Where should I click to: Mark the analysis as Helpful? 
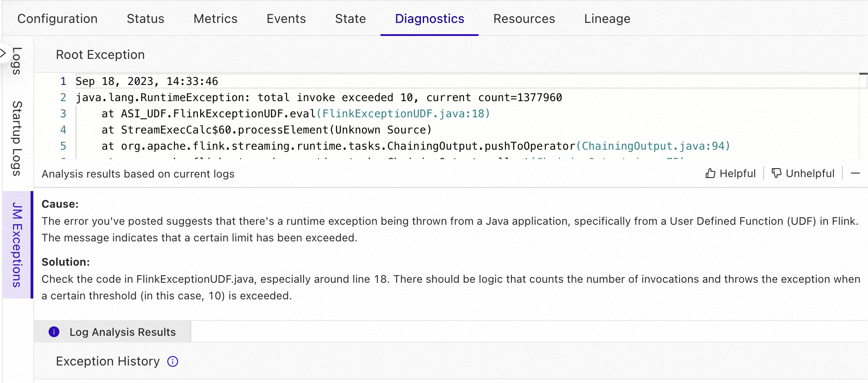pos(730,174)
